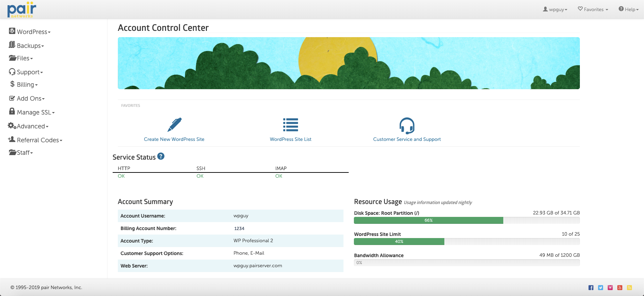Click the forest and sun banner image
Image resolution: width=644 pixels, height=296 pixels.
point(349,63)
